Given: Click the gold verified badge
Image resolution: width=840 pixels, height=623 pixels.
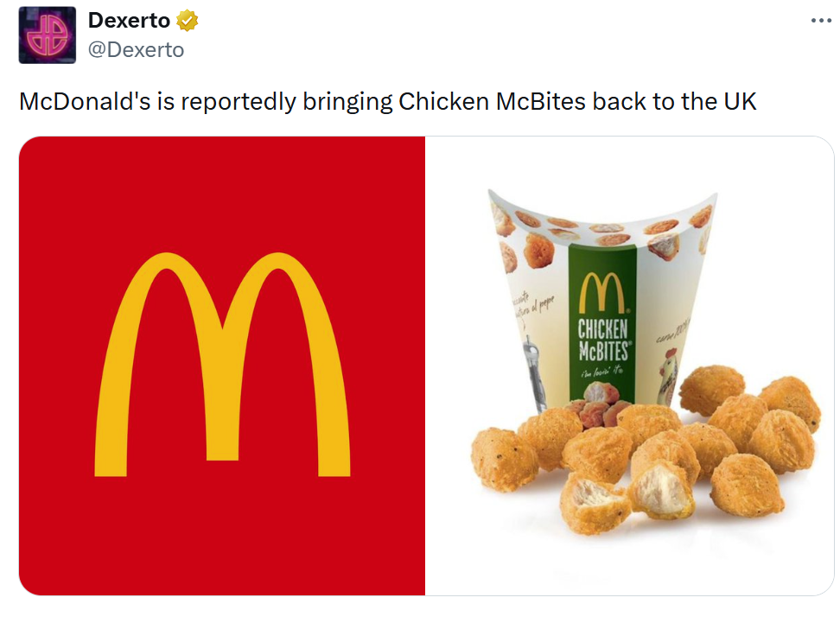Looking at the screenshot, I should pos(187,21).
